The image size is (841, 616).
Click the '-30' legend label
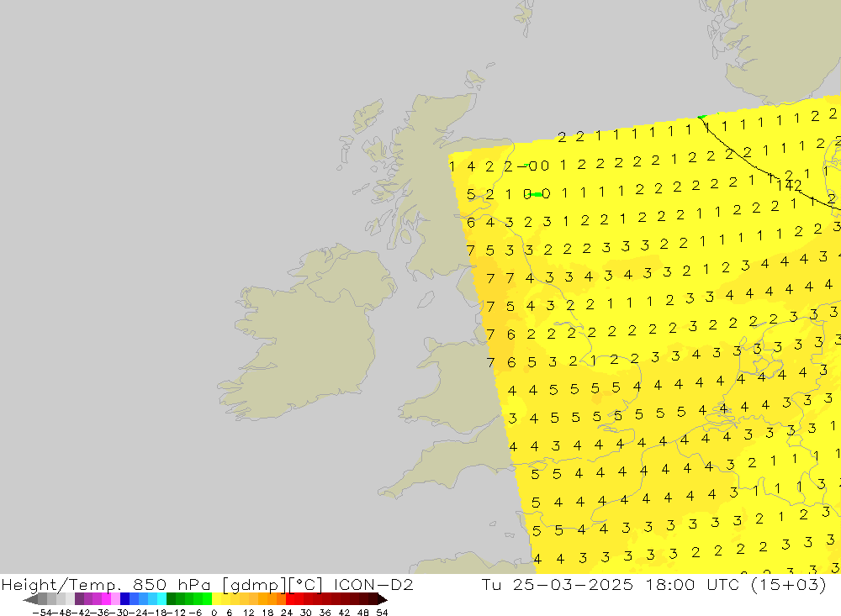120,613
